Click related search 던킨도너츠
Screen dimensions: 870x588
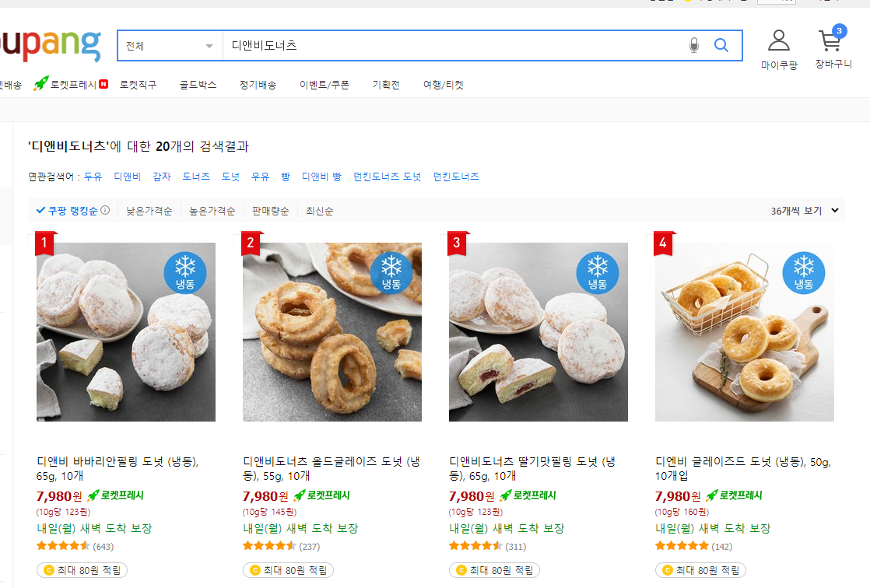pos(456,177)
